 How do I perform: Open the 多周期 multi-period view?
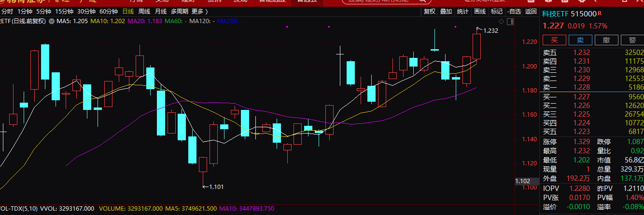180,11
